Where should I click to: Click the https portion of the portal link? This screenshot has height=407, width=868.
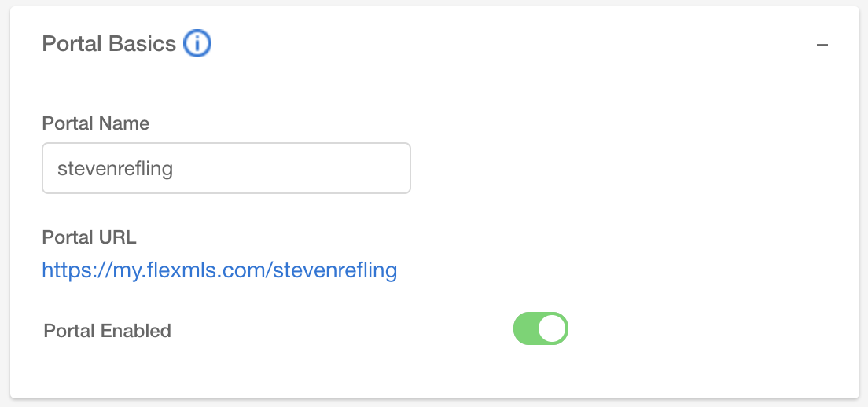click(x=61, y=270)
